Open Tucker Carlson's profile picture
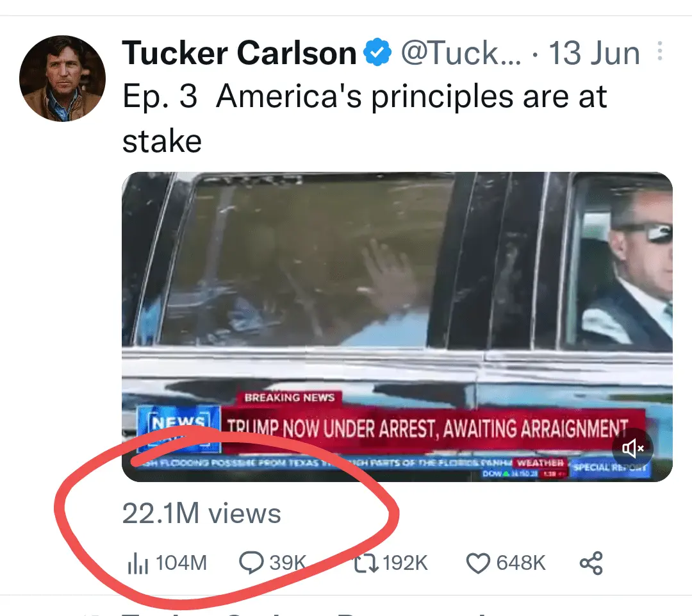 coord(62,78)
